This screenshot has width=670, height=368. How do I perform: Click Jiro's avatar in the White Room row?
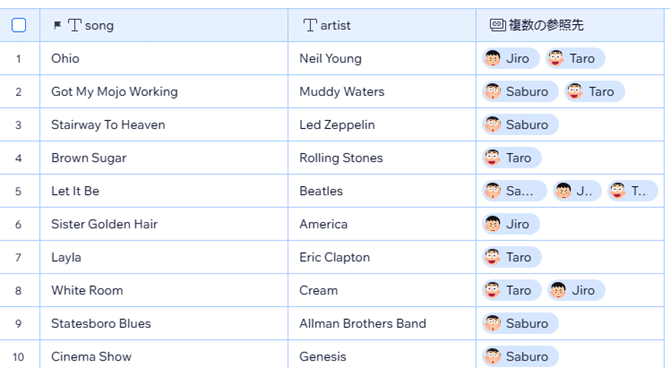tap(558, 290)
